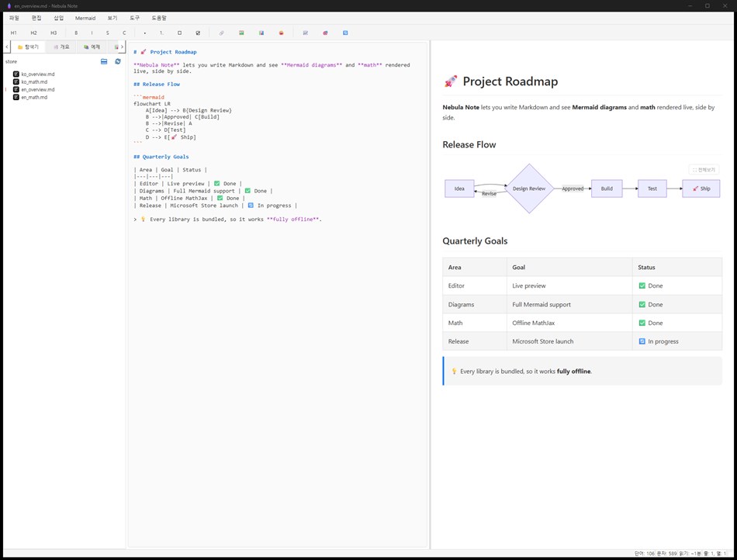Open the 파일 menu
Screen dimensions: 737x560
14,18
